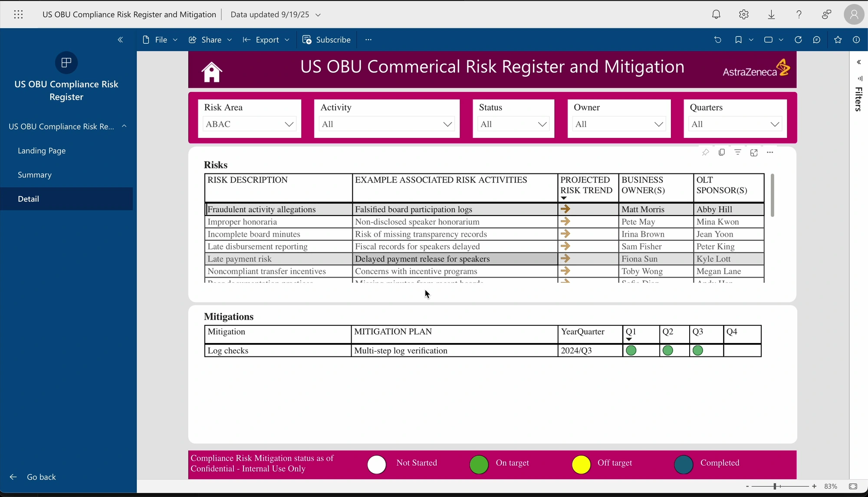Open more options on Risks visual
Image resolution: width=868 pixels, height=497 pixels.
pos(769,152)
